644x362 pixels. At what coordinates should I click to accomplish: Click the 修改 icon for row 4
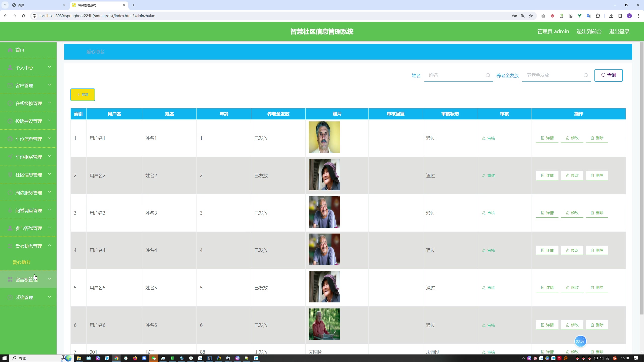point(572,250)
